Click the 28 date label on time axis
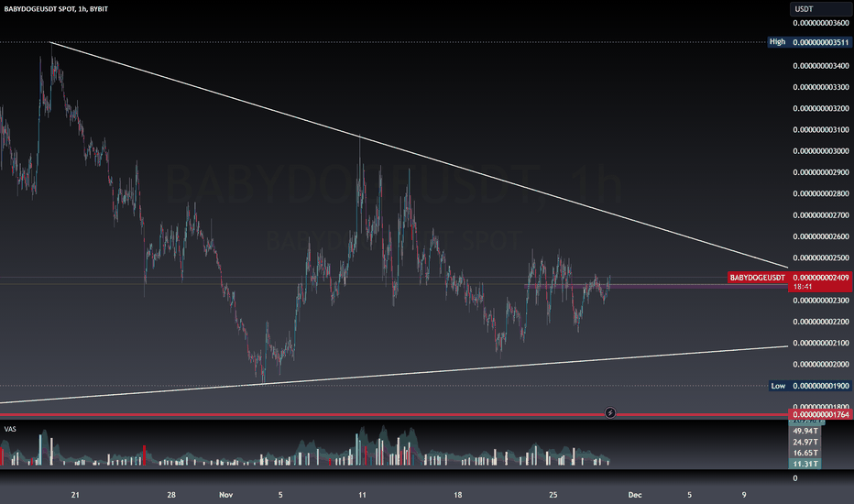Viewport: 854px width, 504px height. [x=171, y=495]
